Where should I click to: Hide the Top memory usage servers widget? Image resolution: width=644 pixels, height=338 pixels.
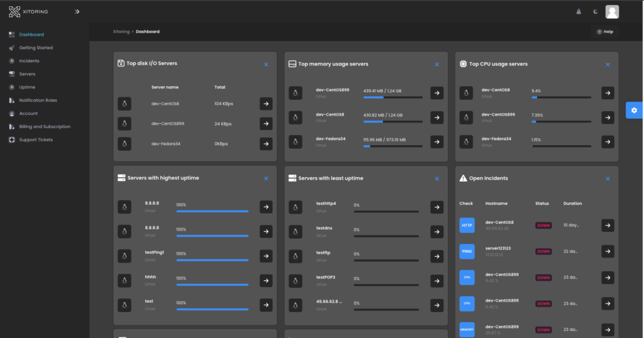click(x=437, y=65)
